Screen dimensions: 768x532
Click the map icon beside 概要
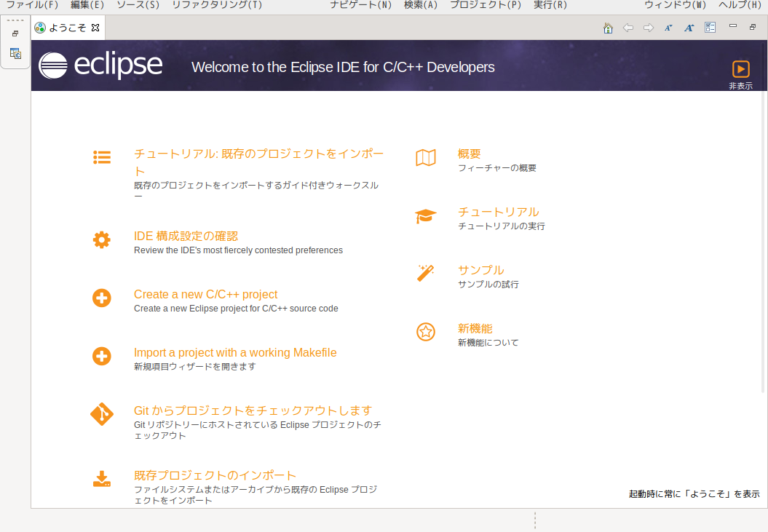click(426, 158)
